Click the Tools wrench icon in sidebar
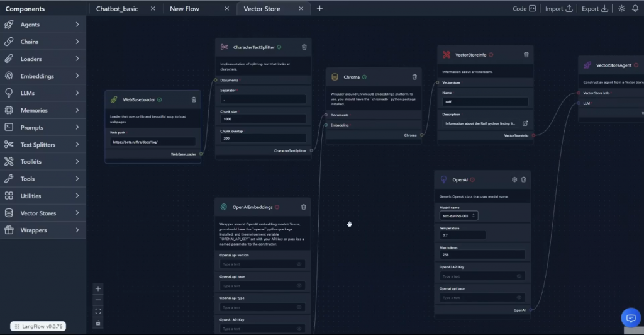This screenshot has width=644, height=335. [9, 179]
